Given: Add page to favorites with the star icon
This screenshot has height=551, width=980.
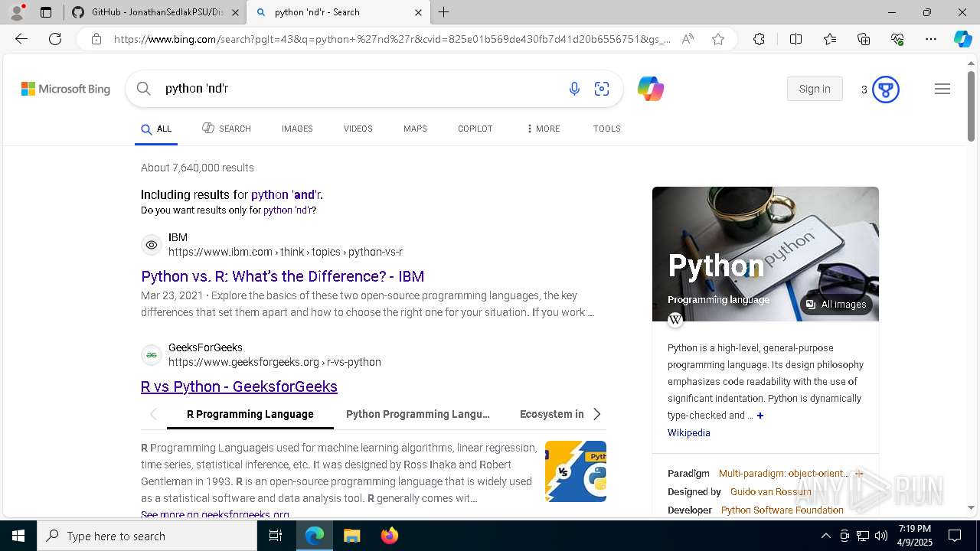Looking at the screenshot, I should [718, 39].
